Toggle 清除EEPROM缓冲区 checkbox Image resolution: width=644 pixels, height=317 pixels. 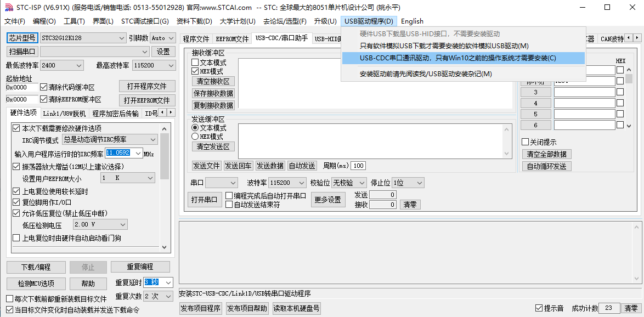[43, 99]
